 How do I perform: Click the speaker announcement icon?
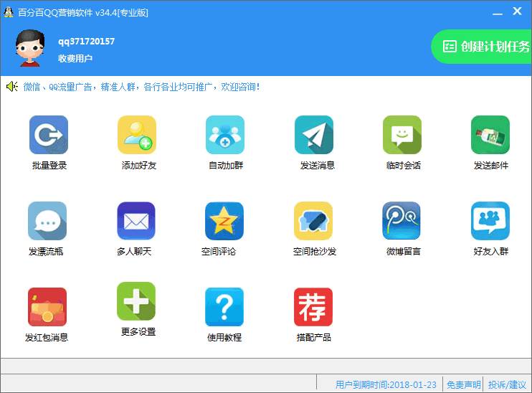coord(12,87)
